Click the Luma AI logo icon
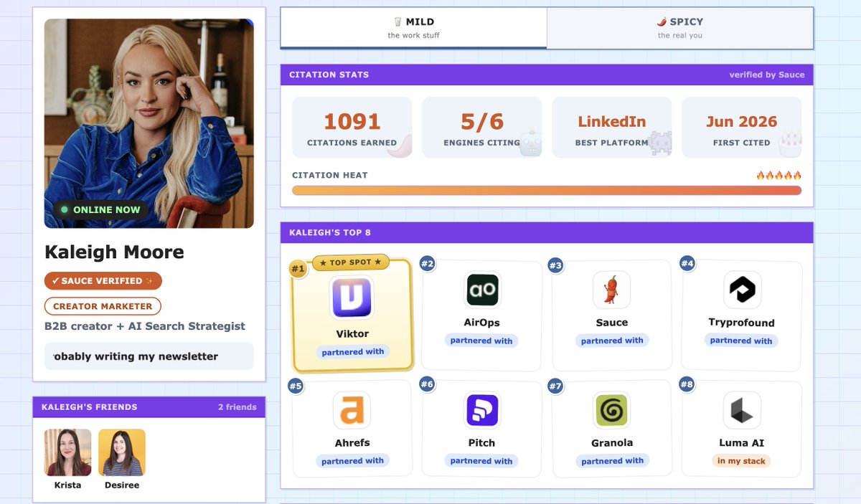The image size is (861, 504). 742,411
